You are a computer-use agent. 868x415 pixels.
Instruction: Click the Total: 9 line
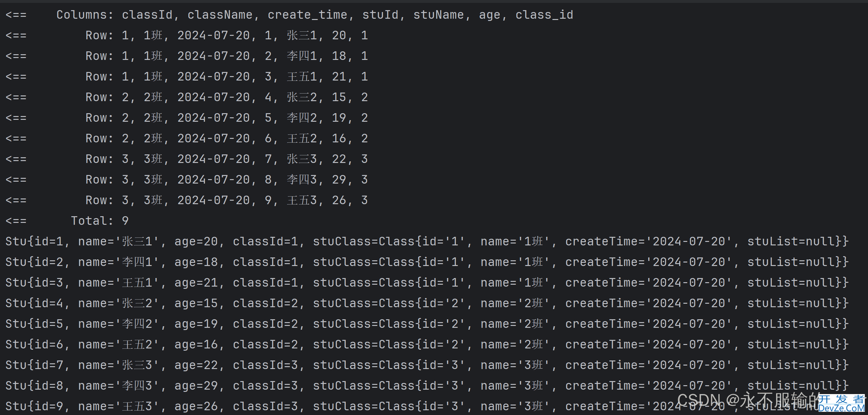[67, 221]
